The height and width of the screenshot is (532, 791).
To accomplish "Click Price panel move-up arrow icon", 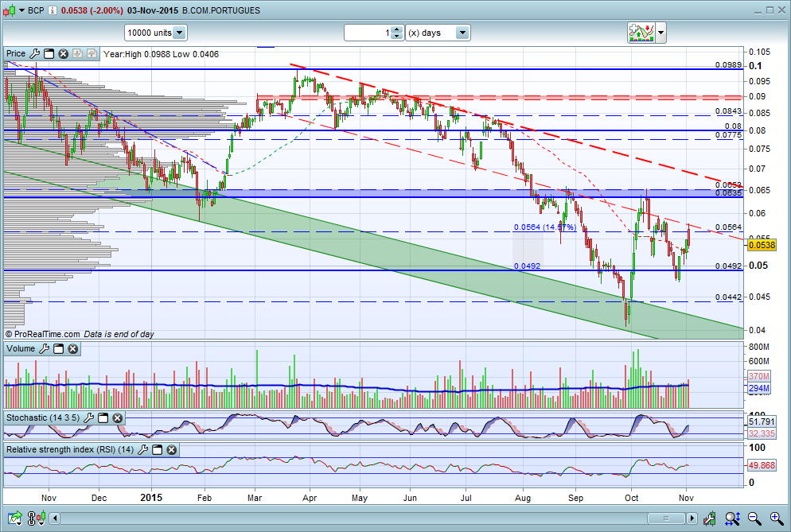I will coord(92,53).
